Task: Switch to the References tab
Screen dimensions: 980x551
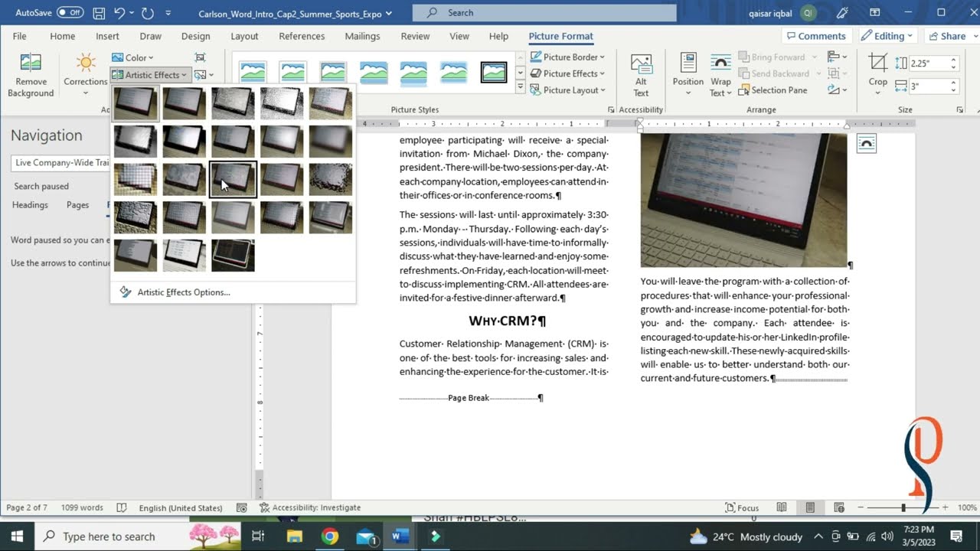Action: [302, 36]
